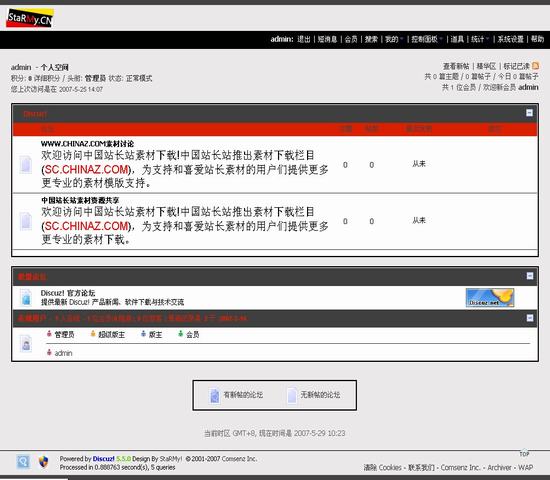Open 帮助 in the navigation bar
550x480 pixels.
(x=537, y=39)
